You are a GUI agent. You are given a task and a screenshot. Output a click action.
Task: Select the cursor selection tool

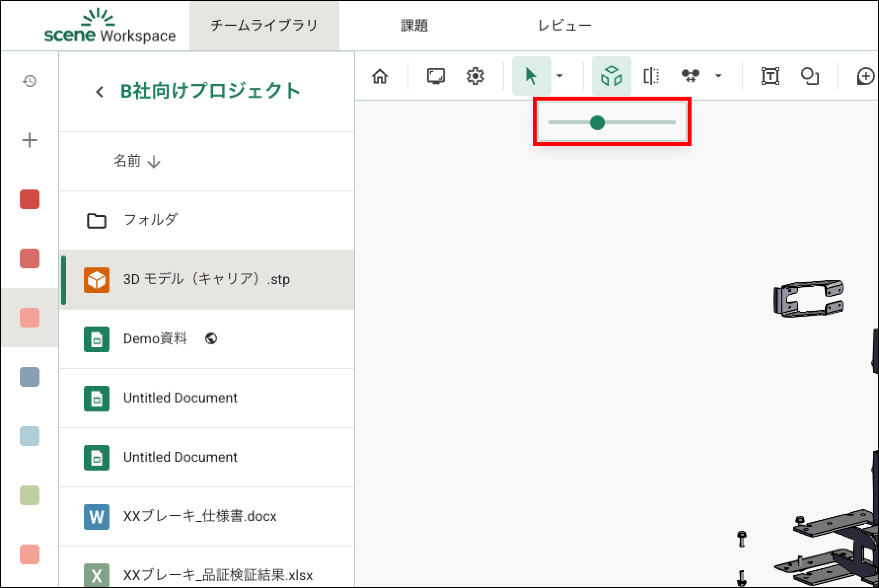pyautogui.click(x=531, y=76)
